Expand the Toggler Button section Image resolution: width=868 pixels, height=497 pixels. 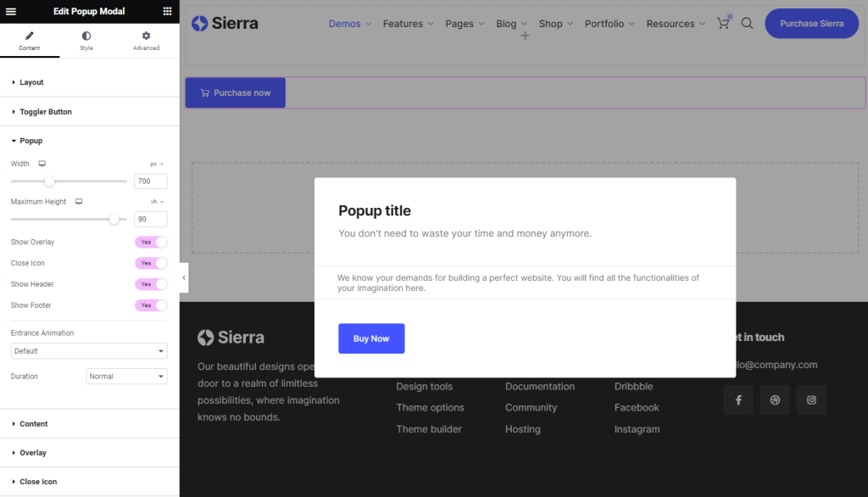pyautogui.click(x=90, y=111)
